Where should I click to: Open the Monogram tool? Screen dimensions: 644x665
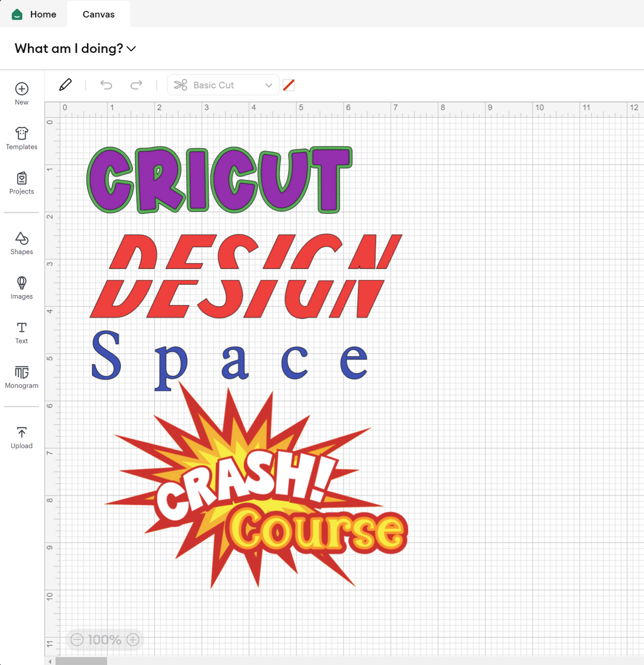[x=22, y=372]
